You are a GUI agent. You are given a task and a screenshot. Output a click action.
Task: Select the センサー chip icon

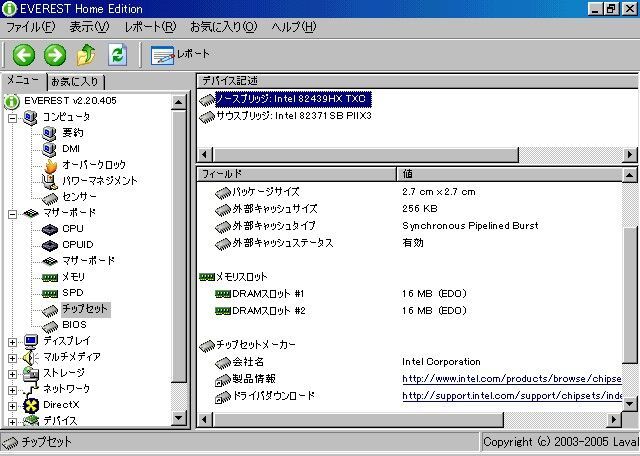[x=50, y=198]
